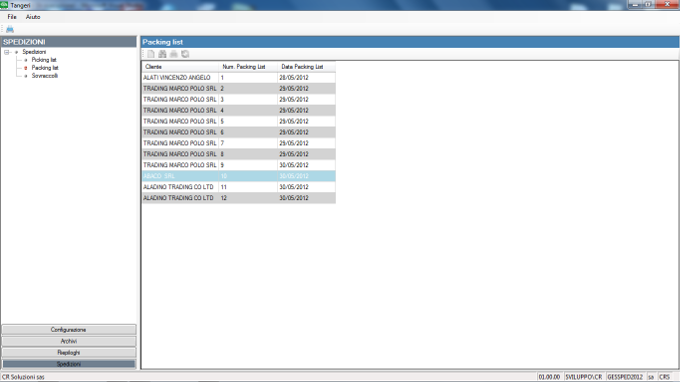The width and height of the screenshot is (680, 382).
Task: Sort by Data Packing List column header
Action: click(x=306, y=67)
